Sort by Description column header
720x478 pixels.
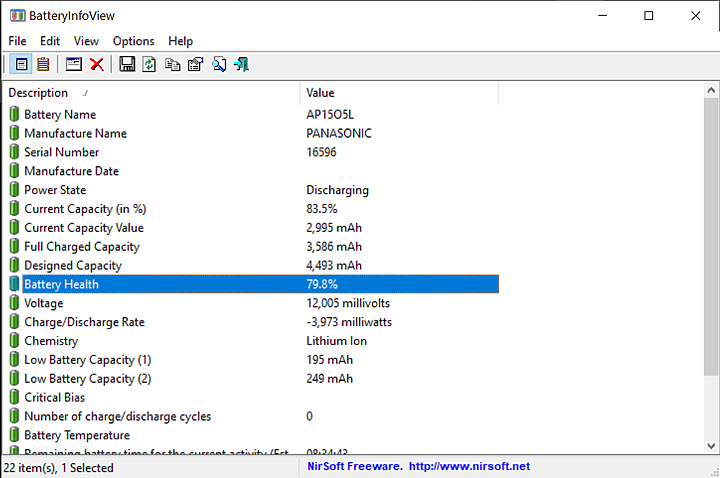pyautogui.click(x=152, y=93)
